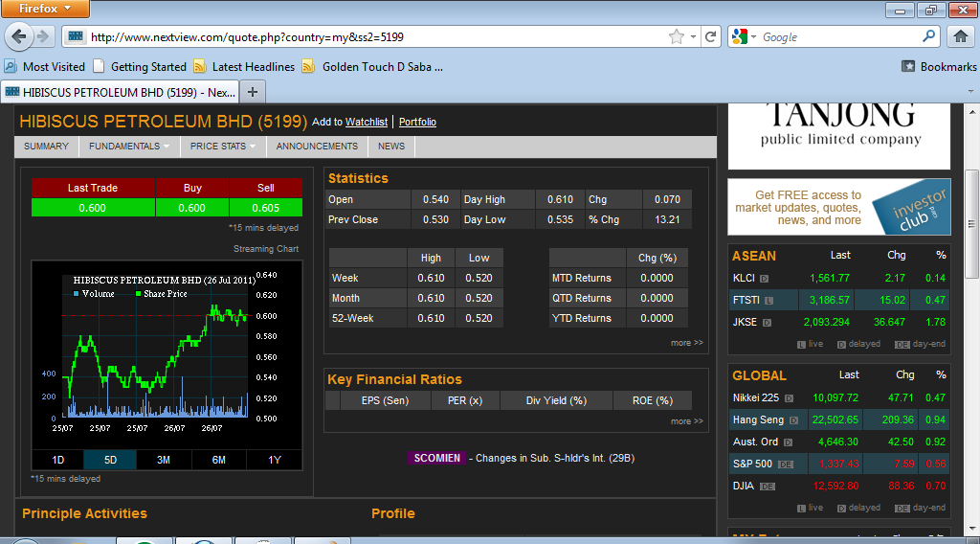Open the Hang Seng index row
This screenshot has width=980, height=544.
(x=838, y=419)
